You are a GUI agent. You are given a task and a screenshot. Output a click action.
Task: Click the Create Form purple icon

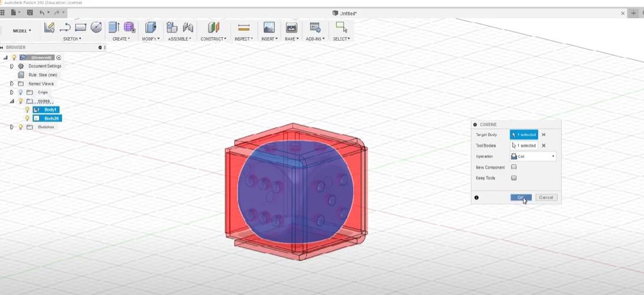(x=129, y=28)
